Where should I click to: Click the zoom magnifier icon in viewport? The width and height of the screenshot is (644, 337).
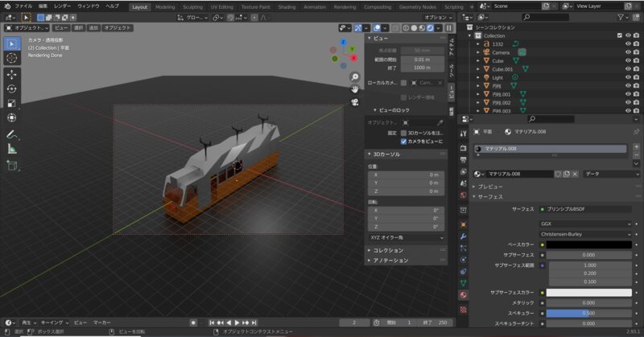[354, 77]
